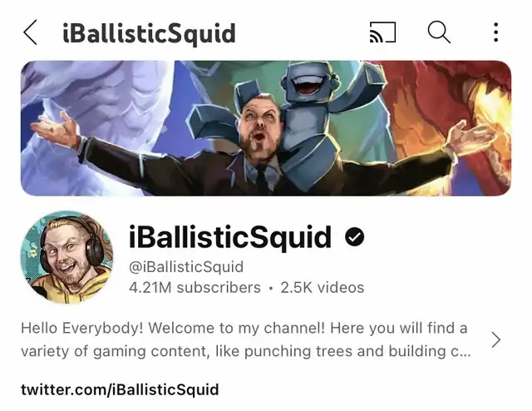Tap the iBallisticSquid title in top bar

[x=149, y=33]
